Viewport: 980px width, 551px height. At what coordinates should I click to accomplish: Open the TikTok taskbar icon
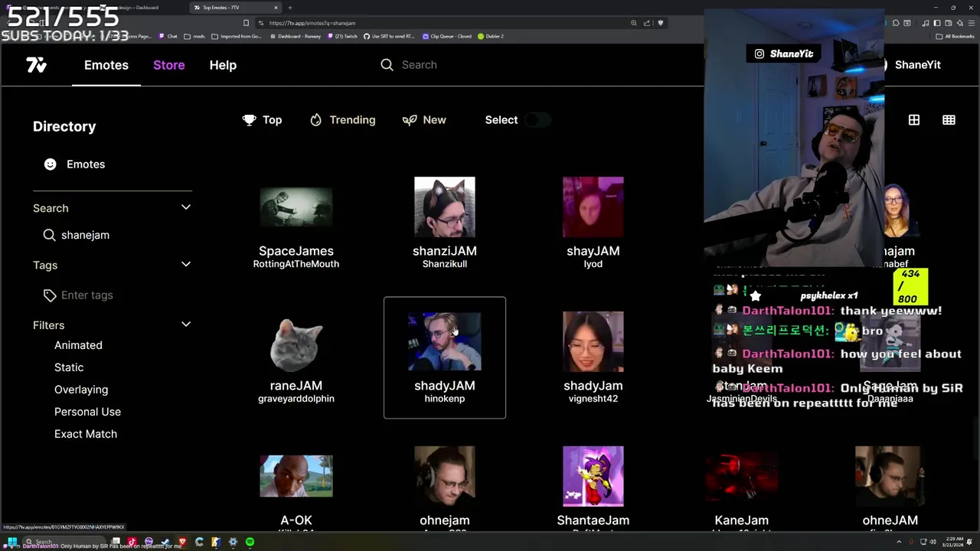[132, 542]
